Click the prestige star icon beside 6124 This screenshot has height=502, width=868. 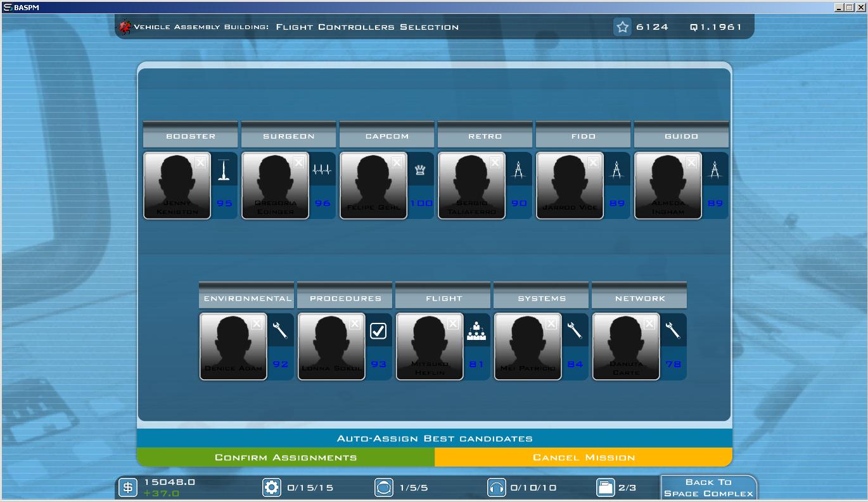coord(623,27)
